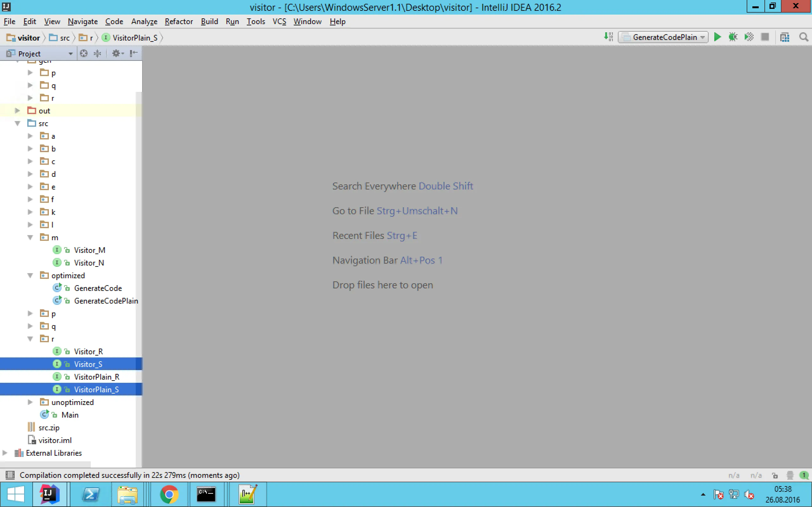
Task: Open the Hector inspection icon
Action: point(790,475)
